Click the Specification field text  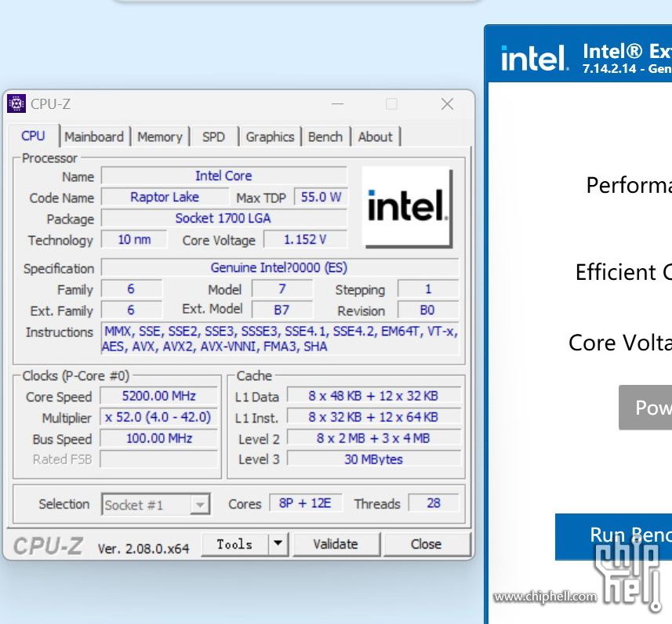point(279,268)
